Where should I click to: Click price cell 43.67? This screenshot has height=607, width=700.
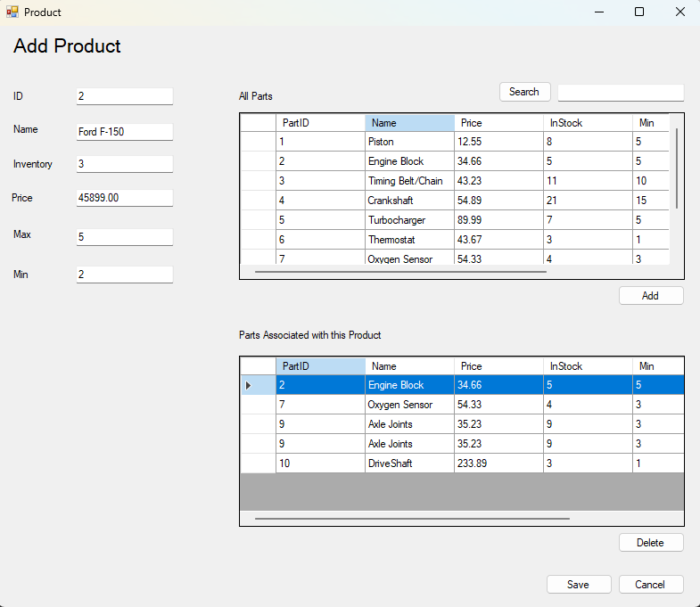tap(499, 240)
